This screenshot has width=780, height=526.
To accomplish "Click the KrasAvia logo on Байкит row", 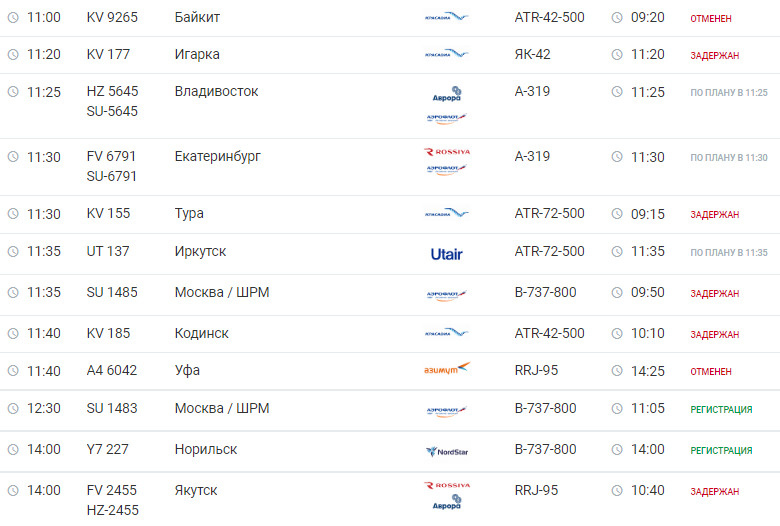I will [447, 17].
